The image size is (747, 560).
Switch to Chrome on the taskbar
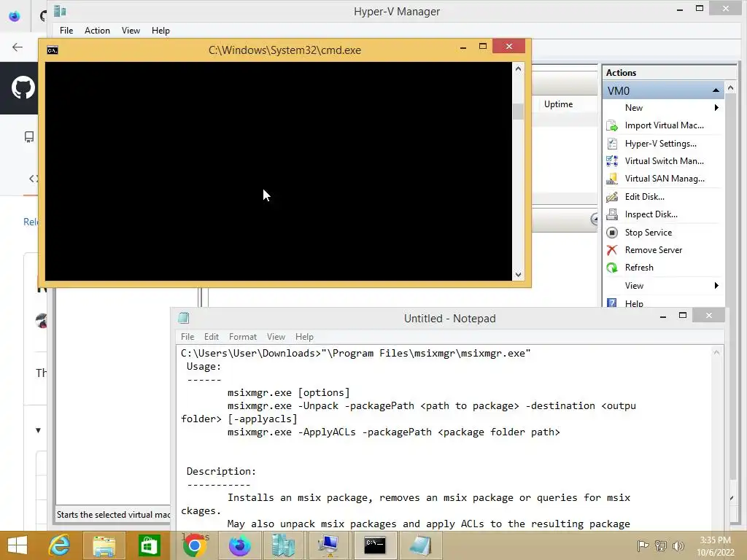tap(194, 545)
